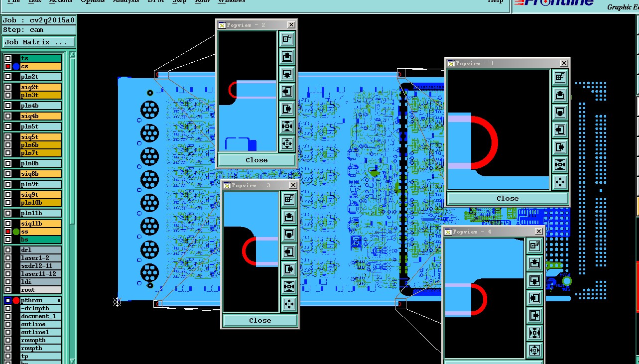
Task: Click the top icon in Popview - 2
Action: 287,39
